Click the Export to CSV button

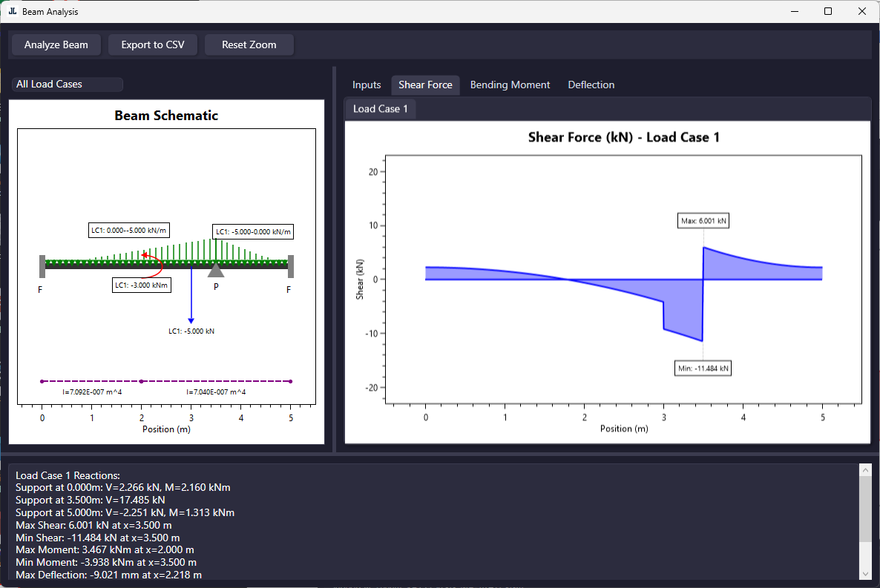click(x=153, y=45)
